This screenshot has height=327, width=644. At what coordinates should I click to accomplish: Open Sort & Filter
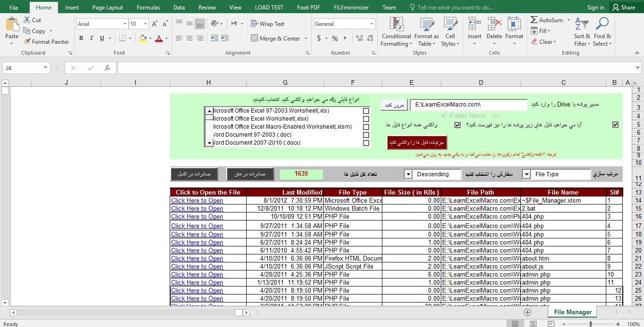582,32
